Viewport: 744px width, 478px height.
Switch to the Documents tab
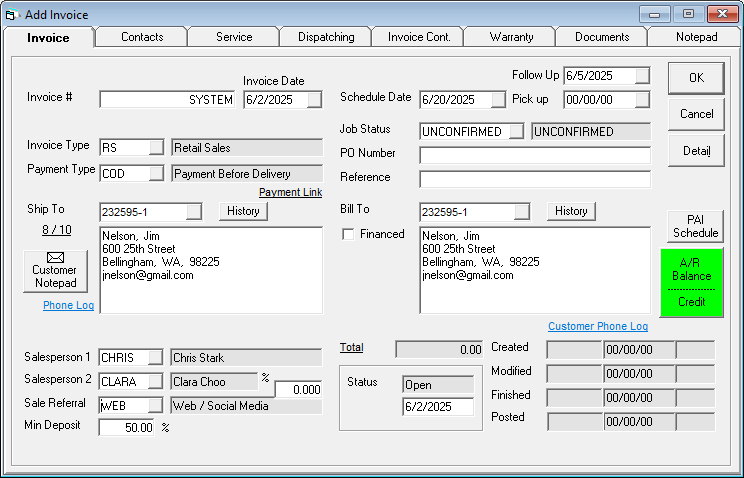coord(602,37)
